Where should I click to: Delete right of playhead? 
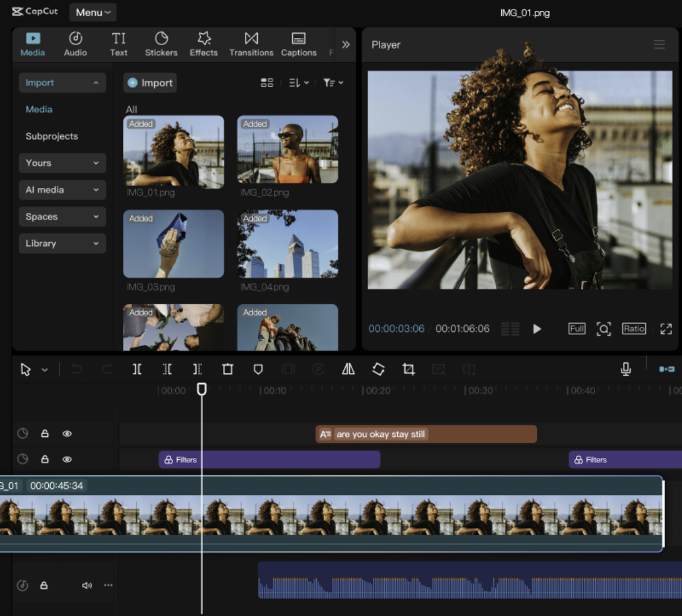tap(198, 369)
